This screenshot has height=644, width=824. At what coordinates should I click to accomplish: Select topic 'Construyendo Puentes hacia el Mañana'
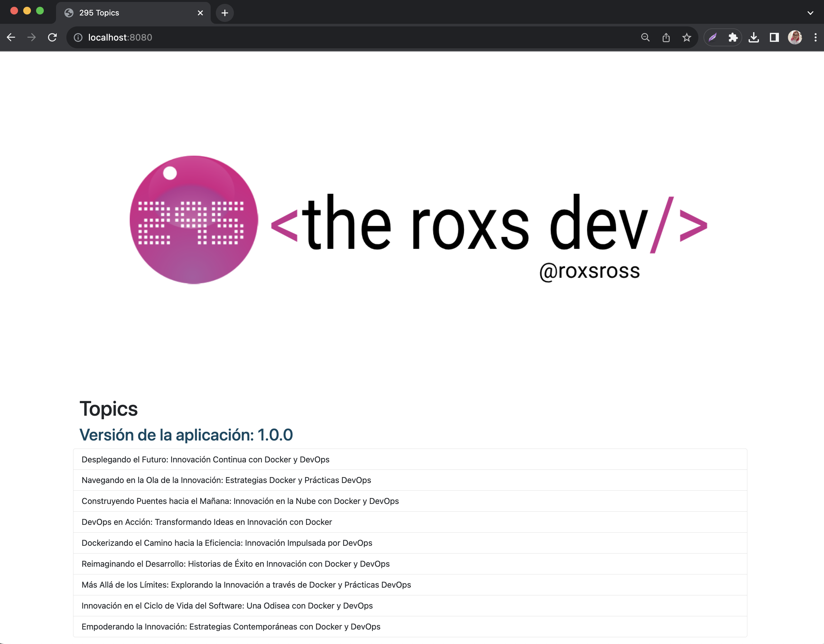click(x=410, y=501)
